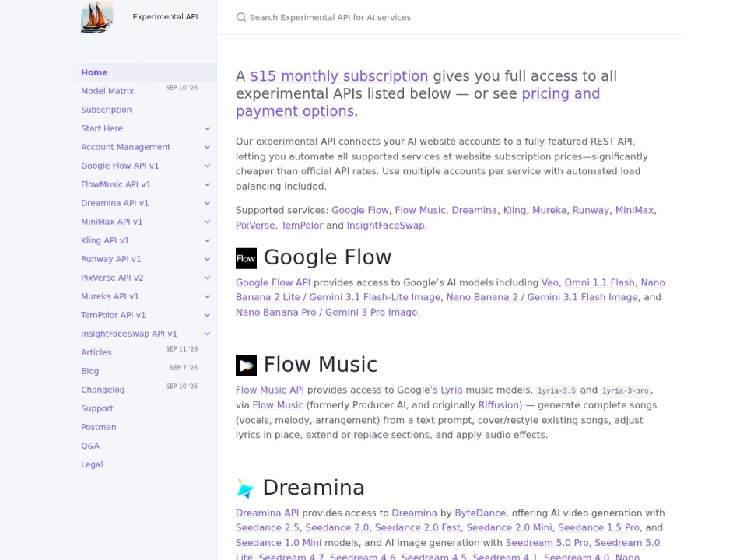Open InsightFaceSwap supported services link

pos(385,226)
